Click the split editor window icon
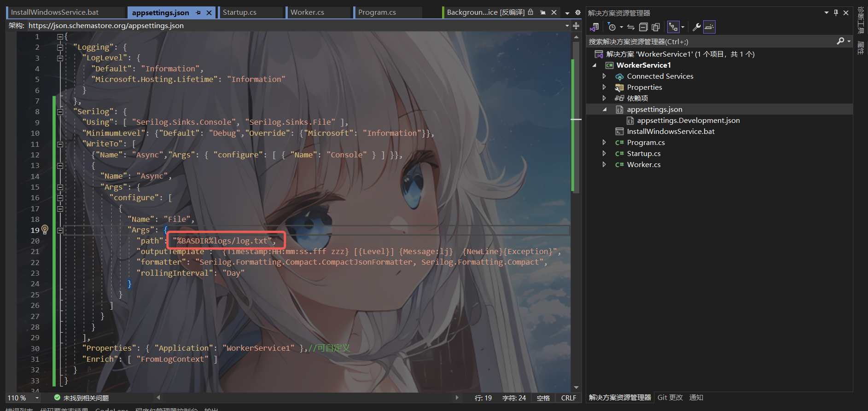 (x=576, y=26)
